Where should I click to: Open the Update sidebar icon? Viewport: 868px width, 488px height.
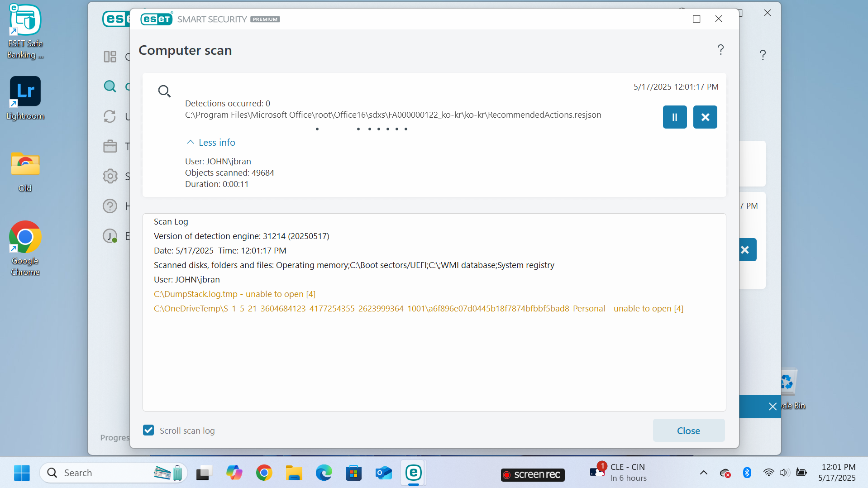coord(110,116)
